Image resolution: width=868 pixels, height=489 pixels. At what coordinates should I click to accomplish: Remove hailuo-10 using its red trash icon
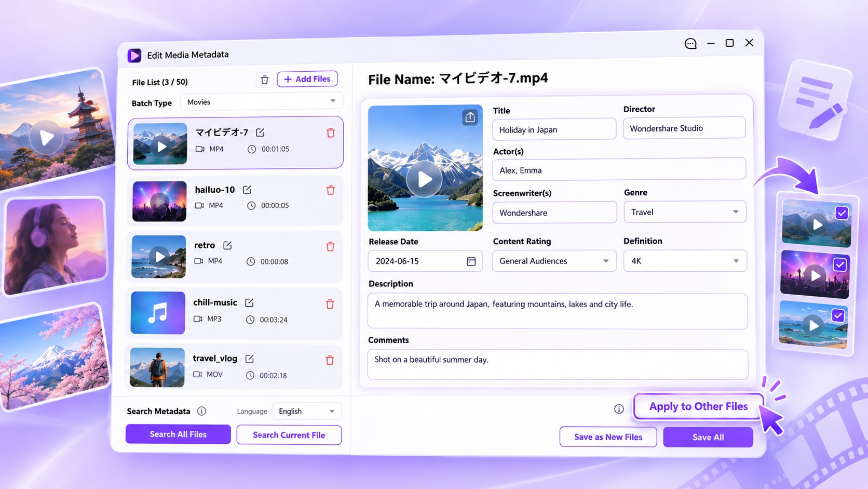[331, 190]
